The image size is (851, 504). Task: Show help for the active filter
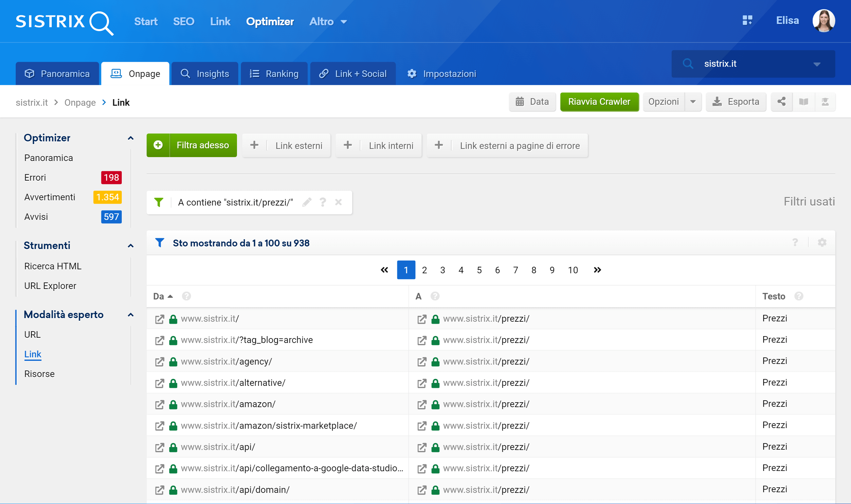(x=323, y=202)
